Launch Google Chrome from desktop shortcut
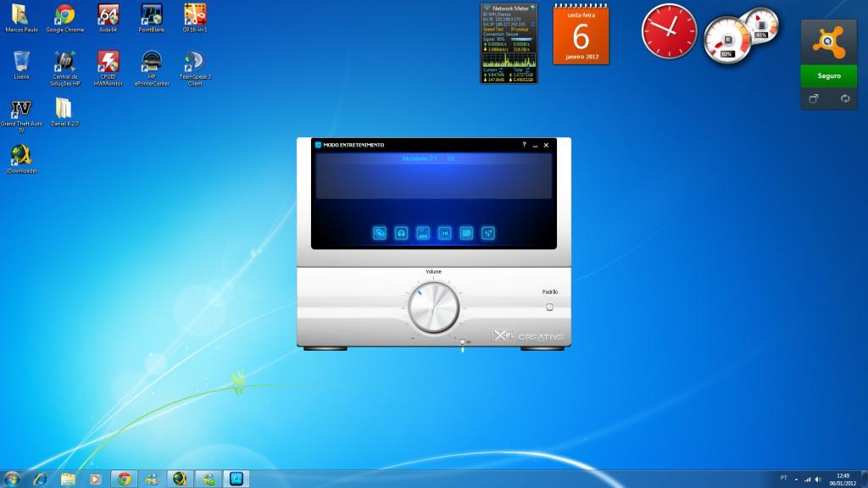The height and width of the screenshot is (488, 868). [x=64, y=19]
